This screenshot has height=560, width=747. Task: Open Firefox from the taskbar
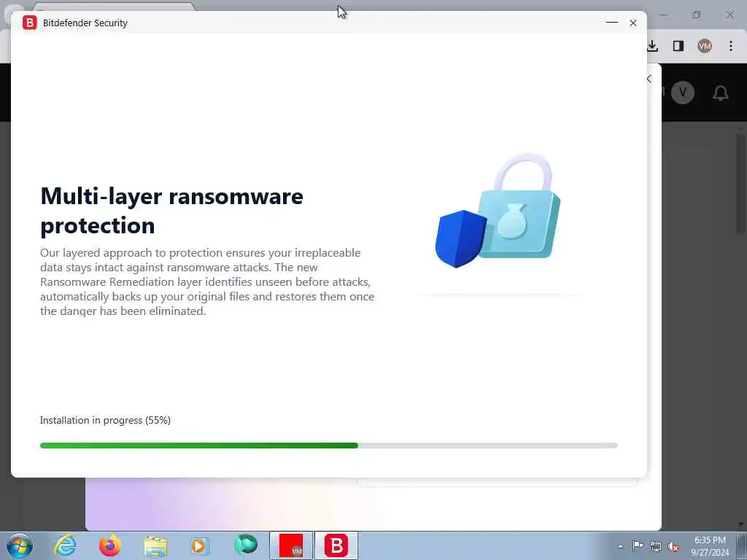[109, 545]
